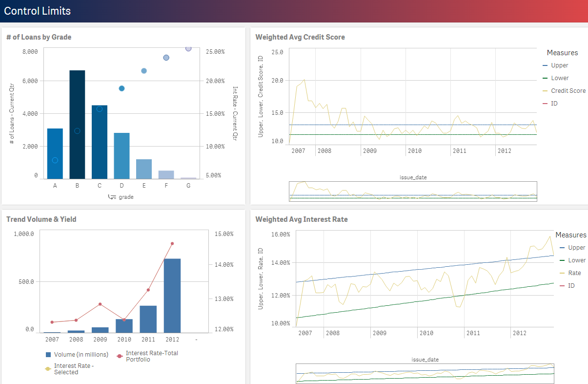This screenshot has width=588, height=384.
Task: Click Interest Rate - Selected legend marker
Action: click(x=48, y=369)
